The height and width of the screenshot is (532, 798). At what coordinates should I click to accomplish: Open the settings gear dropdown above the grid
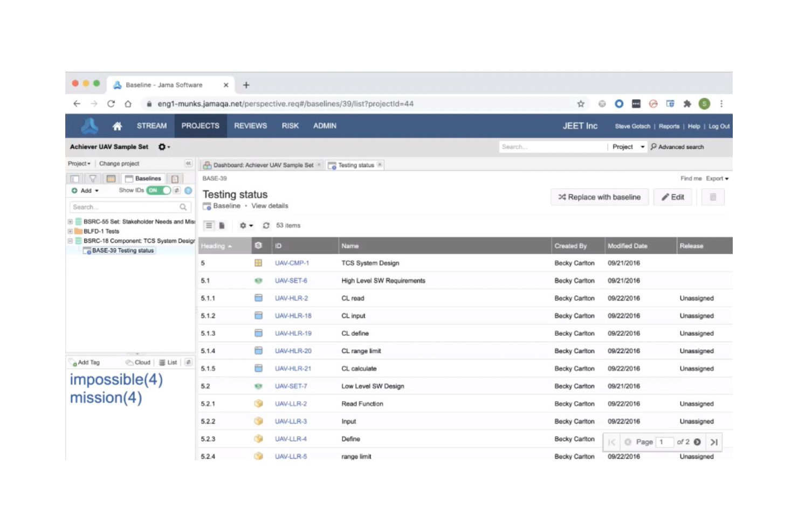tap(245, 225)
